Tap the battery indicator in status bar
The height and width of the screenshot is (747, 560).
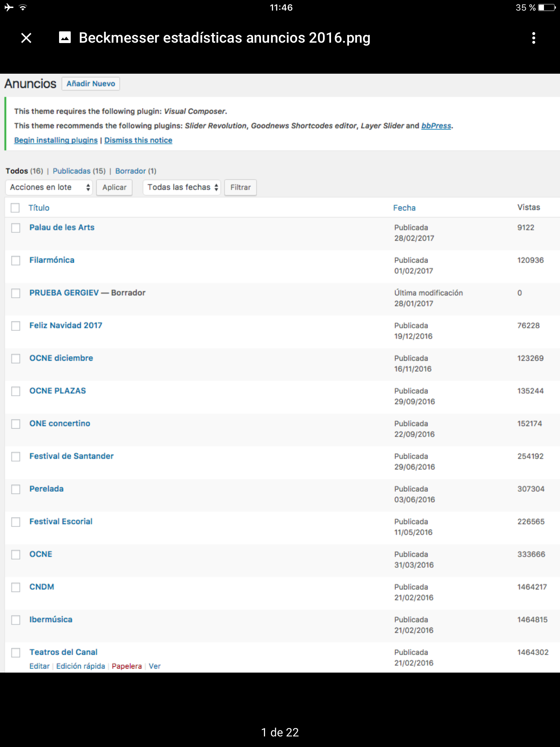point(546,8)
